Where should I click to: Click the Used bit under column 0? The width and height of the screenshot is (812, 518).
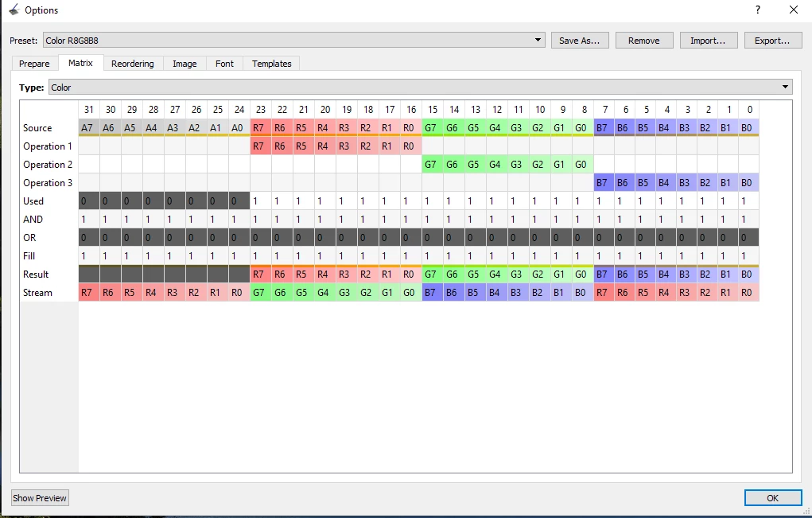(749, 201)
